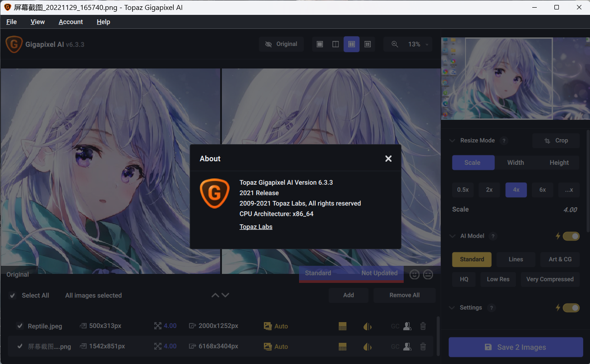This screenshot has height=364, width=590.
Task: Uncheck the png screenshot row checkbox
Action: (x=20, y=346)
